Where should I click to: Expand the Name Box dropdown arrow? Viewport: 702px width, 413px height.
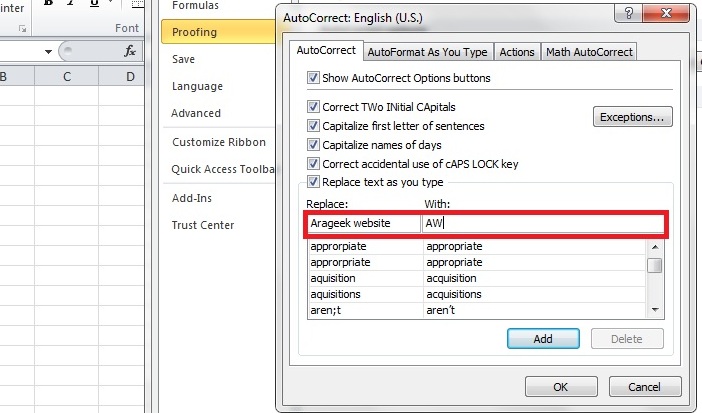tap(48, 51)
